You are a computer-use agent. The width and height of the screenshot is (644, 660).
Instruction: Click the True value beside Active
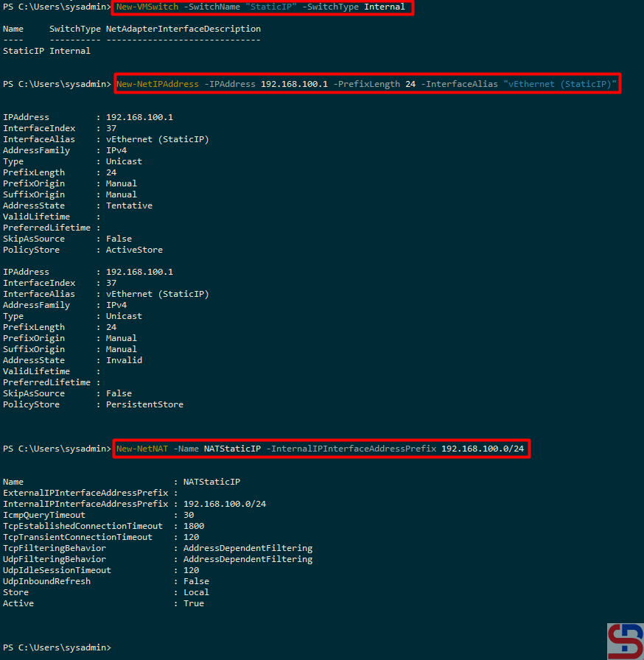[194, 603]
